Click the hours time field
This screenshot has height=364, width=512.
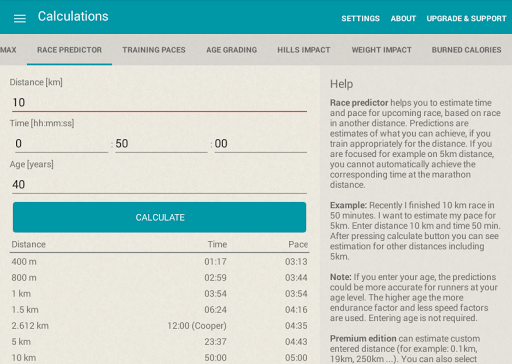pos(62,144)
